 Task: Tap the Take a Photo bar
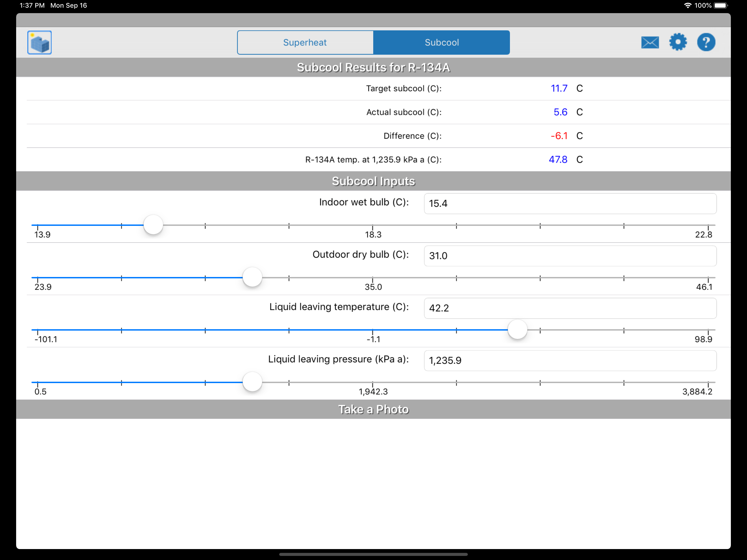(373, 409)
